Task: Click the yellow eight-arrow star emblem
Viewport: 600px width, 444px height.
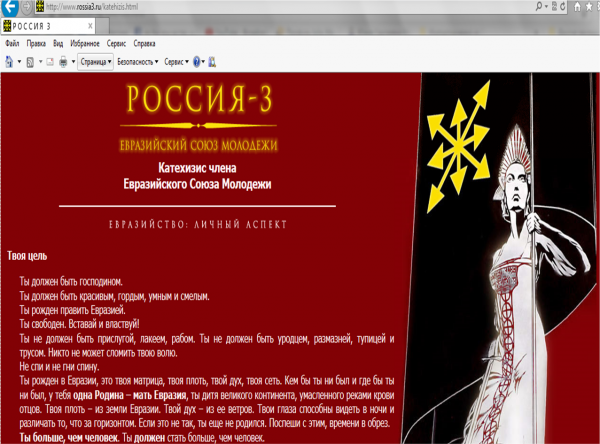Action: coord(459,146)
